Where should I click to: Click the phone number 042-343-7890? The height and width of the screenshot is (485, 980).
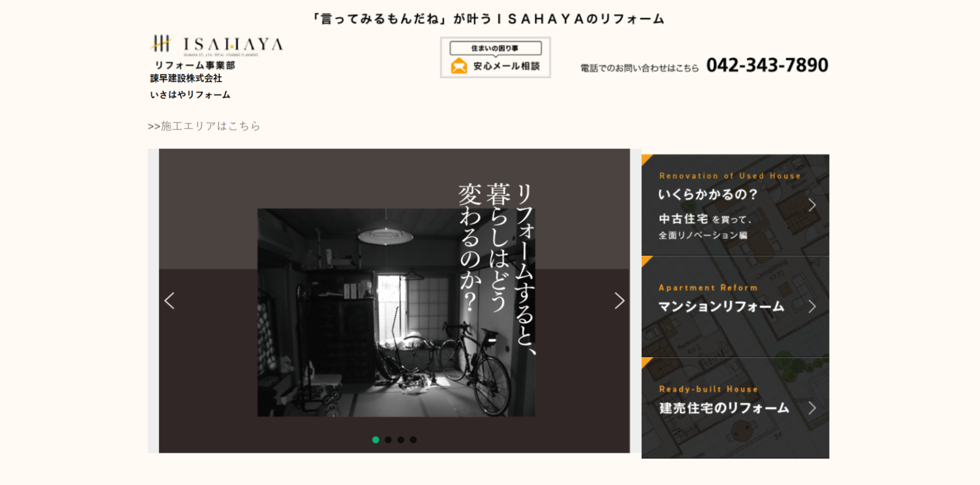coord(767,65)
